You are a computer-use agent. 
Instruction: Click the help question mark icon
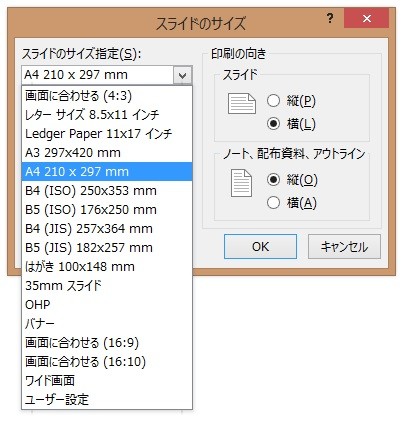pos(330,18)
